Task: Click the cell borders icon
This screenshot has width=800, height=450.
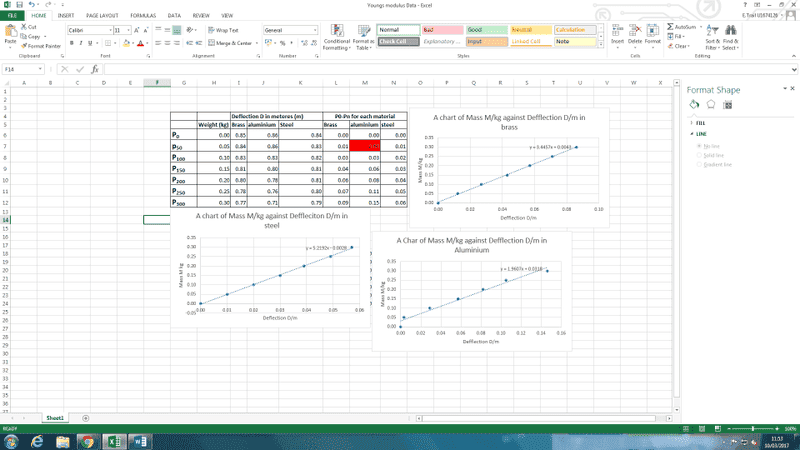Action: [x=108, y=43]
